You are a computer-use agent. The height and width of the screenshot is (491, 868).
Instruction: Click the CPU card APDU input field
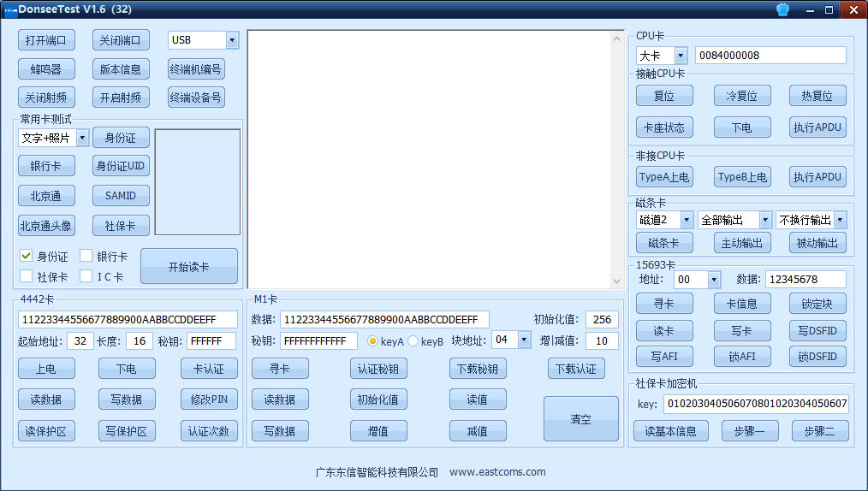pos(770,56)
